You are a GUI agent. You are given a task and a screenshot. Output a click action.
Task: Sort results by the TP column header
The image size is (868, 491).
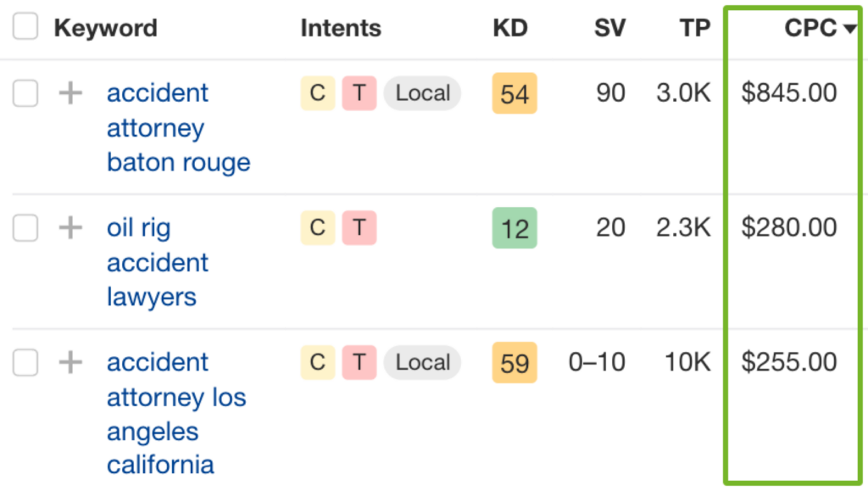695,28
